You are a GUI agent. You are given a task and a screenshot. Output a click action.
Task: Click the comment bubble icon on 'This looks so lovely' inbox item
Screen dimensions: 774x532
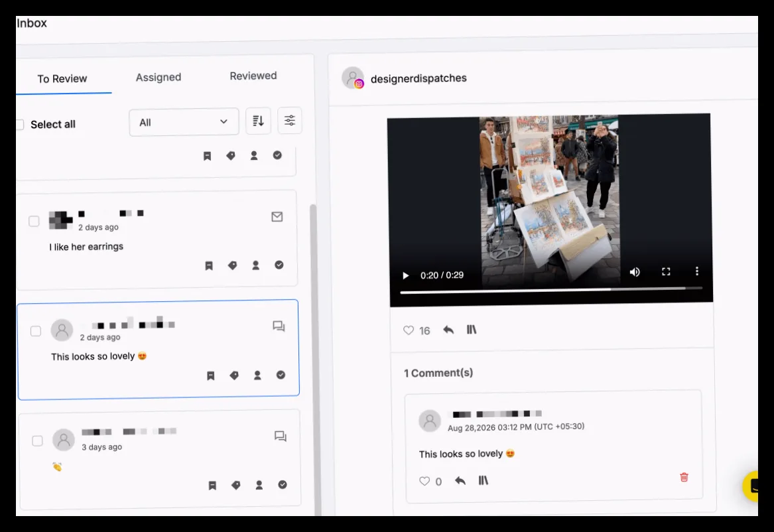click(x=279, y=326)
